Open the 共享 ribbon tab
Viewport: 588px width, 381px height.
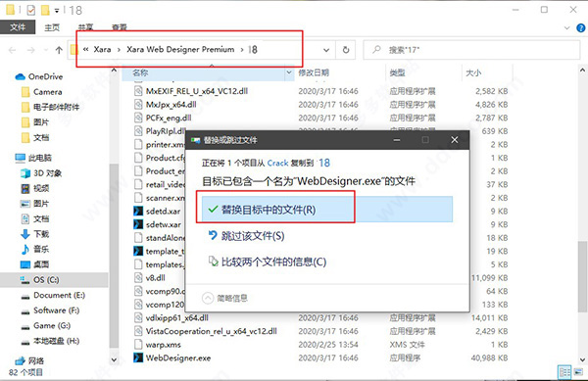pyautogui.click(x=85, y=27)
